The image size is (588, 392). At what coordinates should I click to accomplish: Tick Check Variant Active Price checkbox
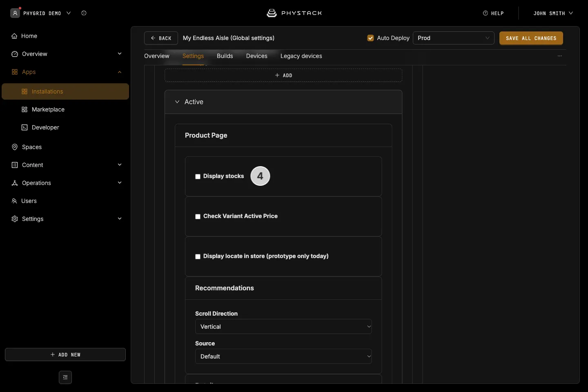[x=198, y=216]
